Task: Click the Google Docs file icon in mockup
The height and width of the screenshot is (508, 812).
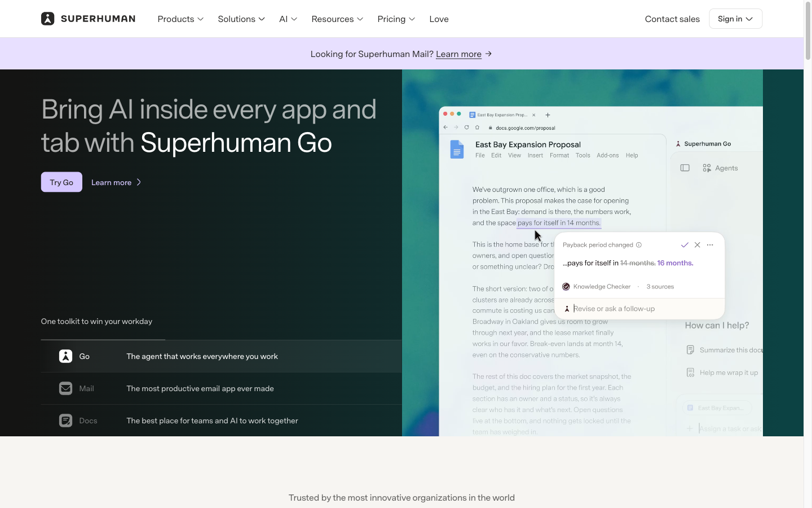Action: point(457,150)
